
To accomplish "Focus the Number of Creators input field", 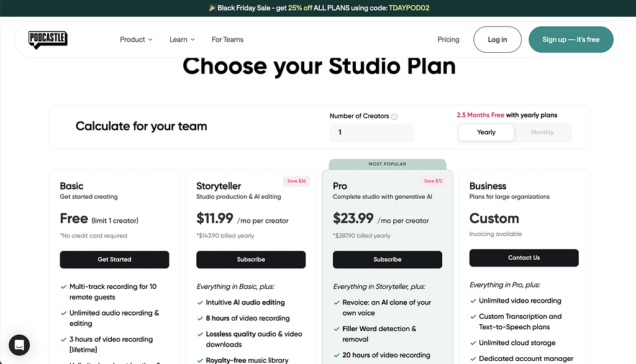I will pos(371,132).
